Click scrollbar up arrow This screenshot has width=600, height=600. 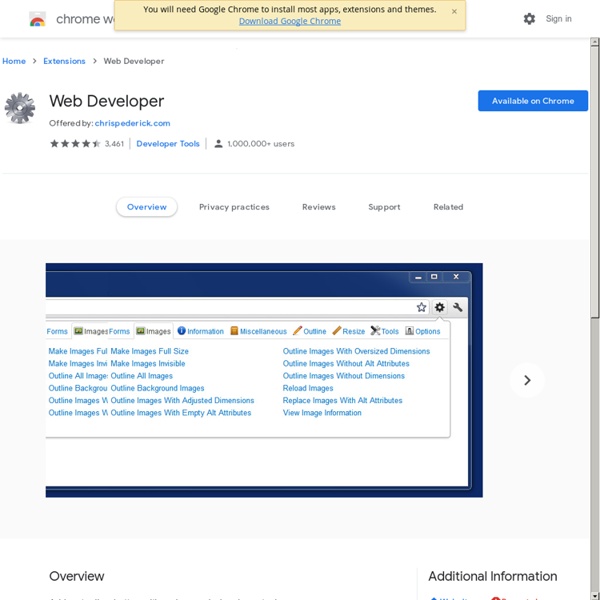[594, 42]
